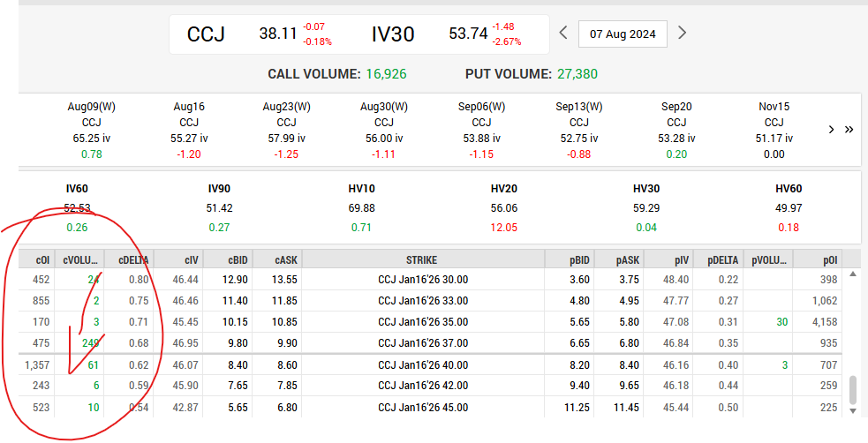The width and height of the screenshot is (868, 443).
Task: Go to next date with right chevron
Action: coord(682,34)
